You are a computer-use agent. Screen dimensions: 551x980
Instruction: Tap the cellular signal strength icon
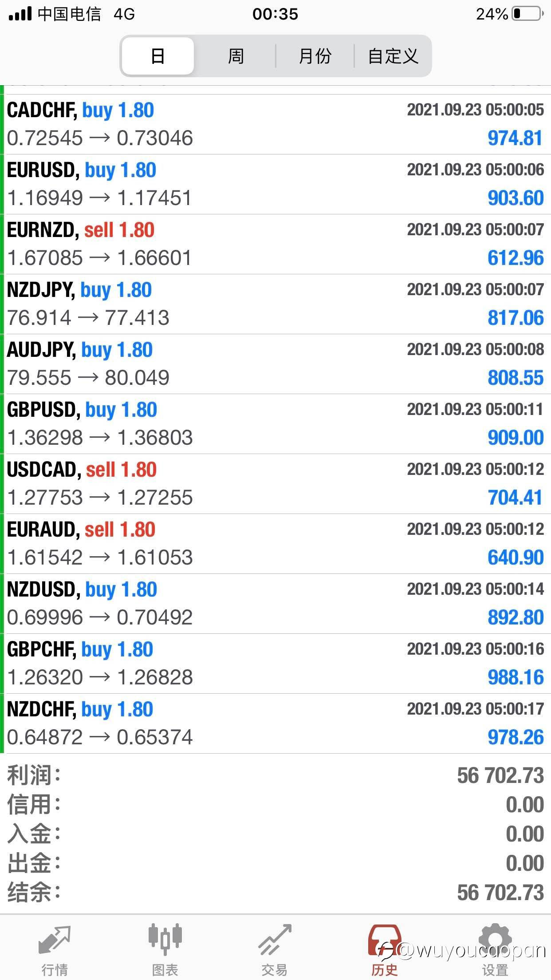[20, 14]
